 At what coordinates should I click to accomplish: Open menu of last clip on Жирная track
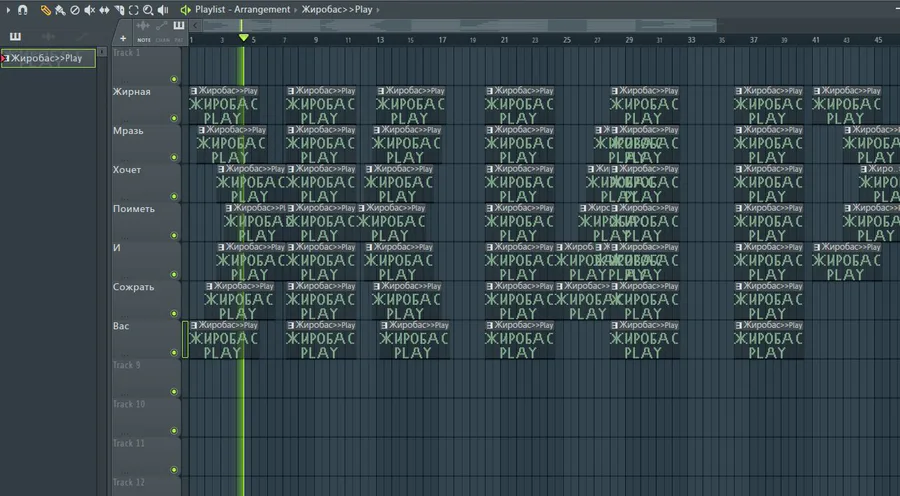click(x=817, y=91)
